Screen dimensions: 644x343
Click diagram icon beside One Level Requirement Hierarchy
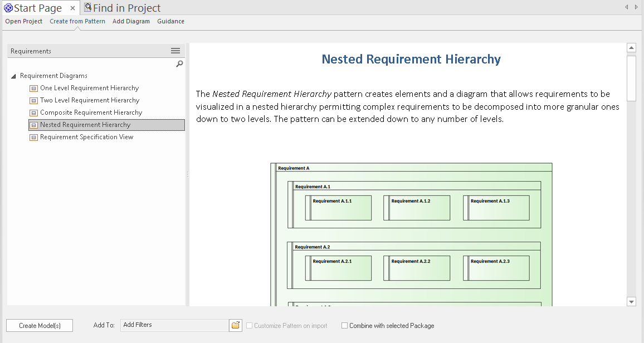coord(33,88)
